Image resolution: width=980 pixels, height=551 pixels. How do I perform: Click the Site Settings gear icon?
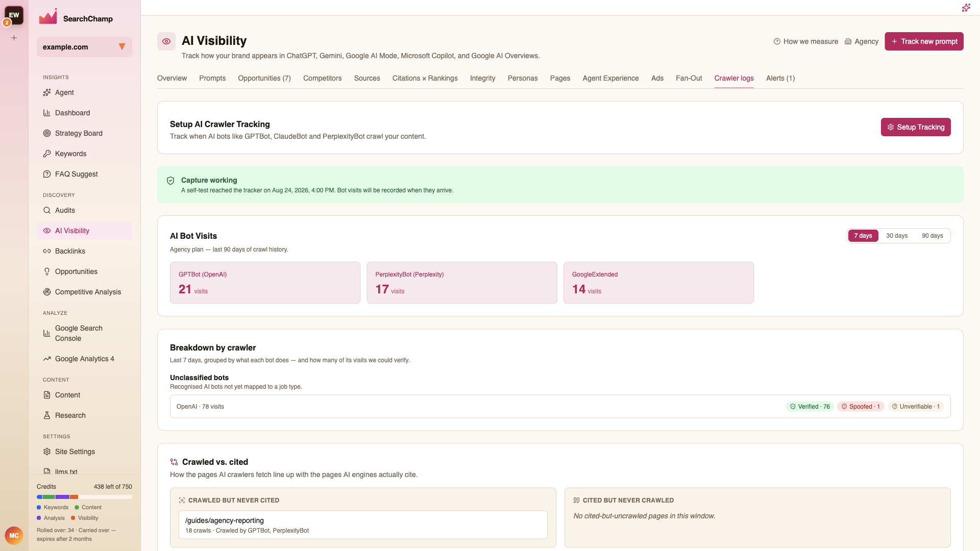(x=47, y=452)
